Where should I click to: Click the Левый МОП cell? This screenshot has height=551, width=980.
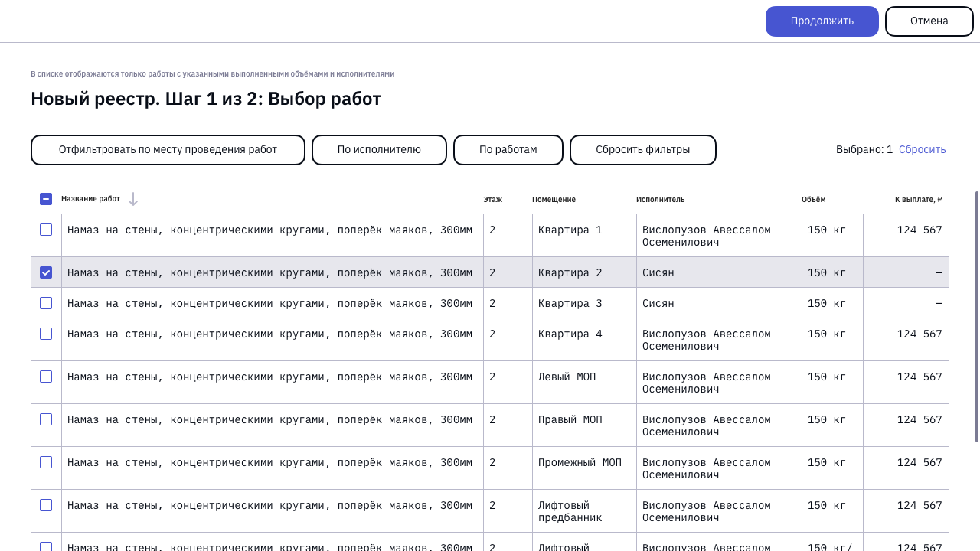point(584,383)
